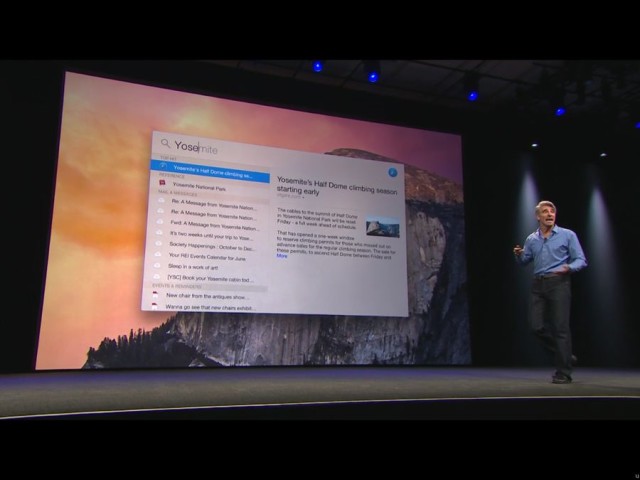Select the Society Happenings: October to Dec result
640x480 pixels.
tap(211, 246)
